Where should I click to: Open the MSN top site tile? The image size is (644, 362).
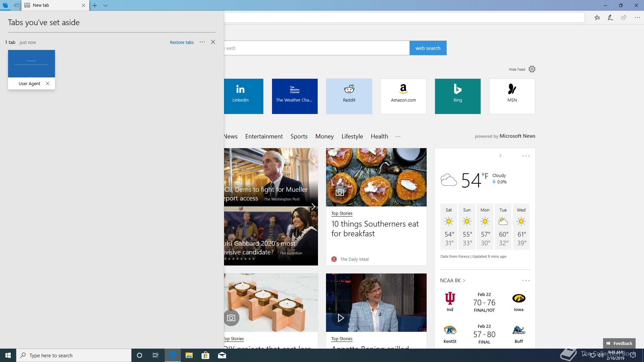[512, 96]
